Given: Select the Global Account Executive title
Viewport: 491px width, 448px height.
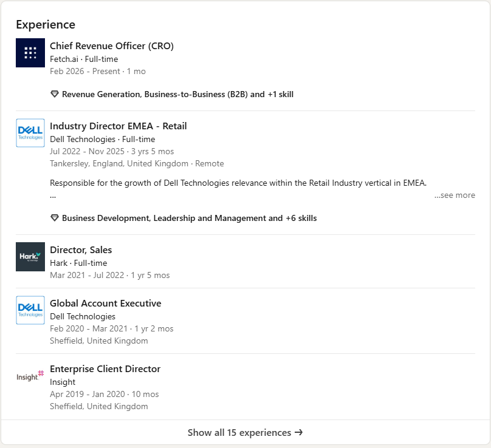Looking at the screenshot, I should 106,304.
